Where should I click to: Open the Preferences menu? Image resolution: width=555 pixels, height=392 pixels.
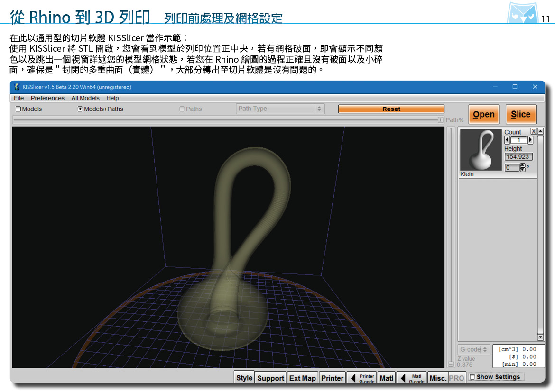[47, 98]
